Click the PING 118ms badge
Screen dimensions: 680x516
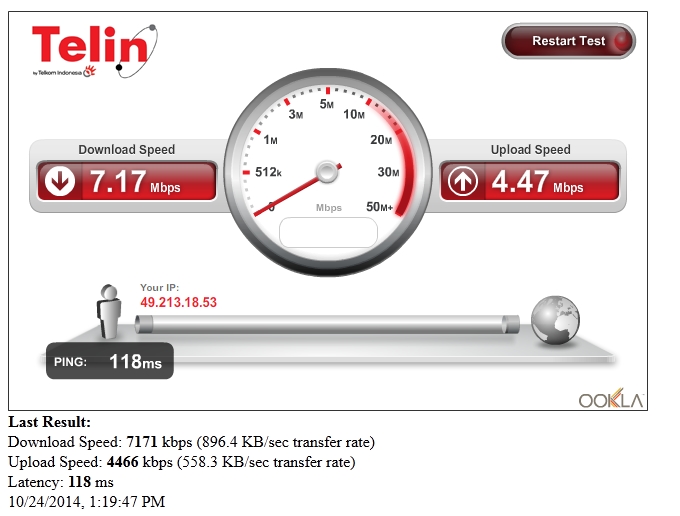tap(110, 361)
